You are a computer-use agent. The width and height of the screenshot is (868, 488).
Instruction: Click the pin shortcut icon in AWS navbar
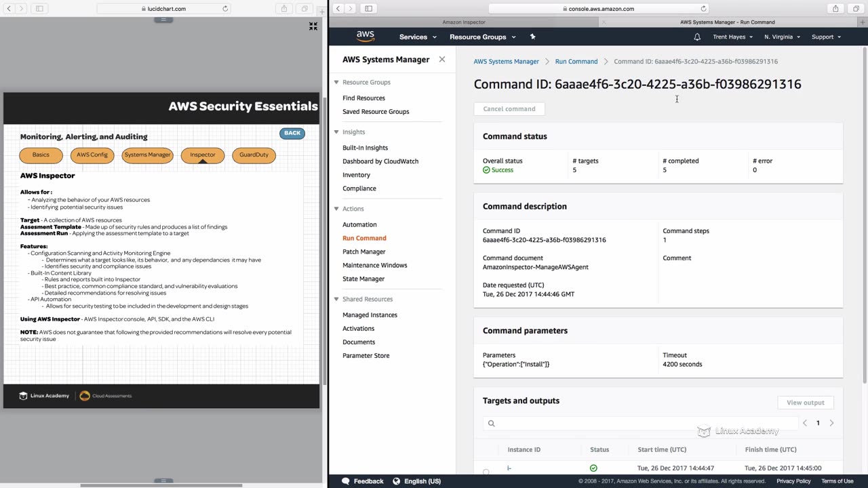(532, 37)
